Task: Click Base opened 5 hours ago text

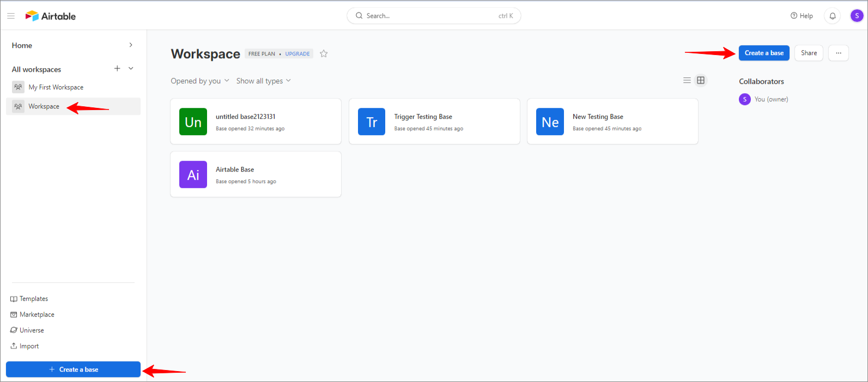Action: click(246, 181)
